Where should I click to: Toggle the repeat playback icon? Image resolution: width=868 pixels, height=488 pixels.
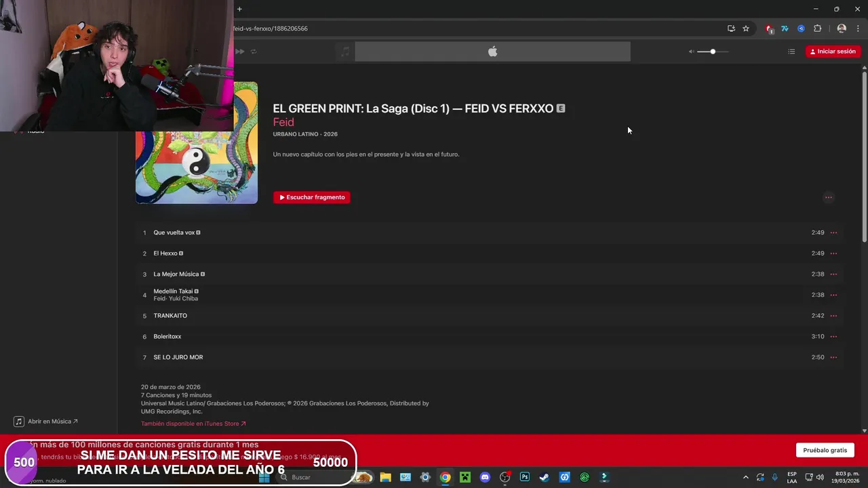click(254, 52)
